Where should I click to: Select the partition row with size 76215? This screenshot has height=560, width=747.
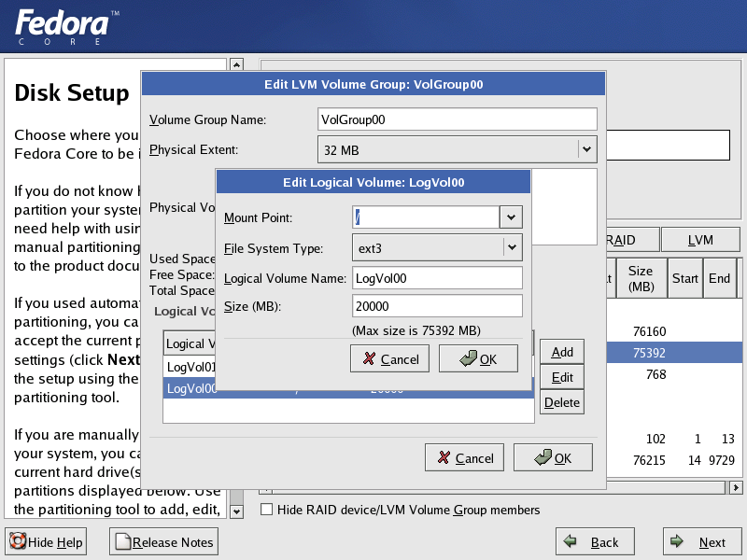click(674, 460)
